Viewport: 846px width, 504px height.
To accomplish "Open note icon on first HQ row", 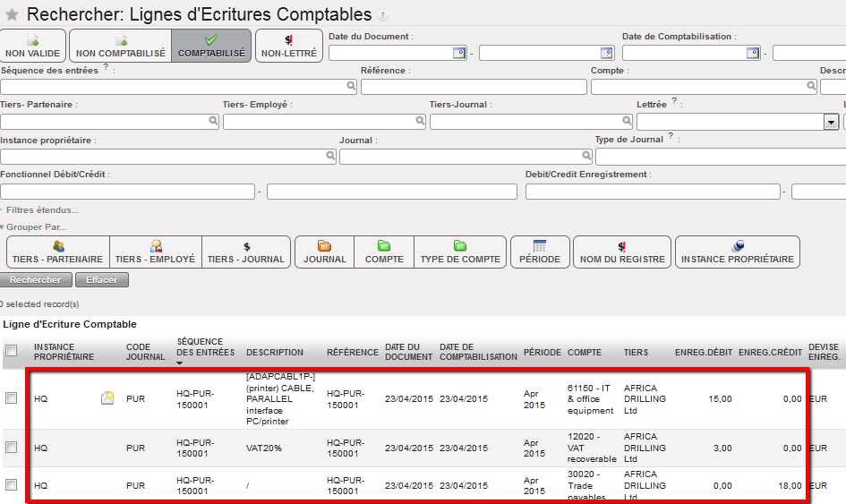I will click(x=107, y=398).
